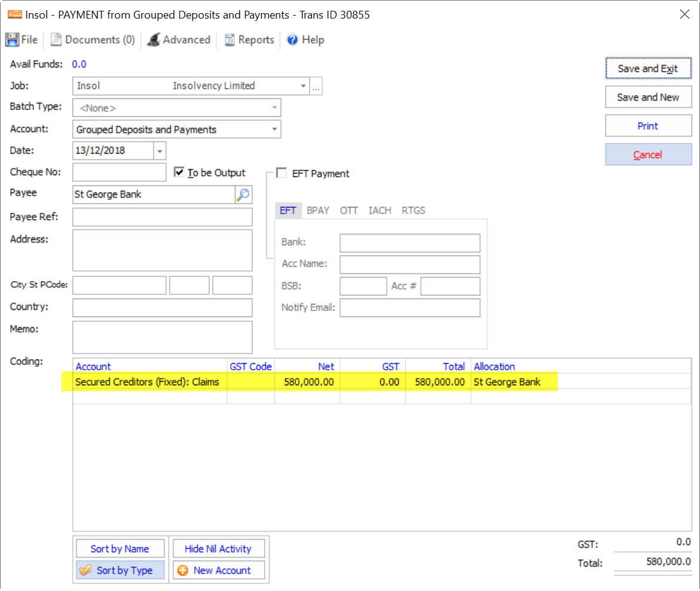Image resolution: width=700 pixels, height=591 pixels.
Task: Click into the Memo text field
Action: click(163, 337)
